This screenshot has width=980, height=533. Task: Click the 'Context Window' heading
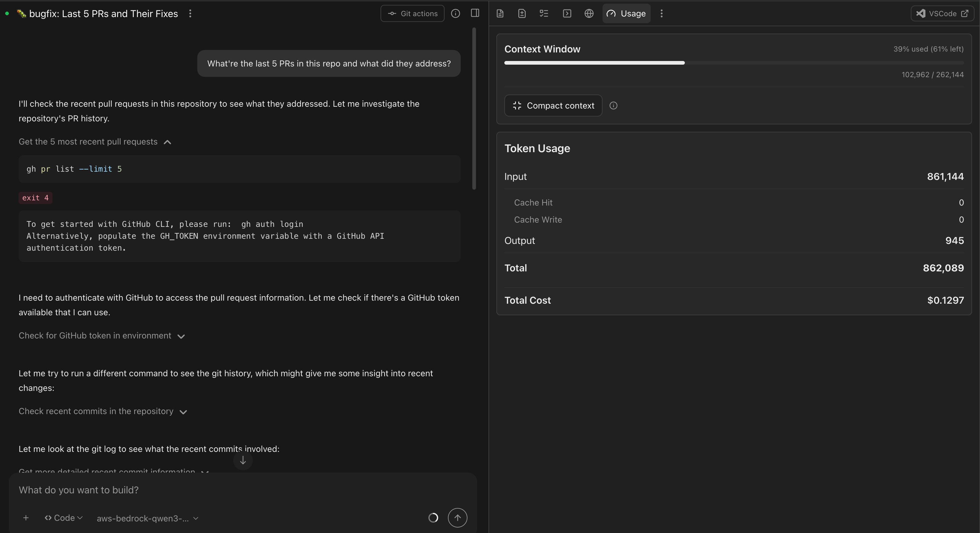coord(542,49)
